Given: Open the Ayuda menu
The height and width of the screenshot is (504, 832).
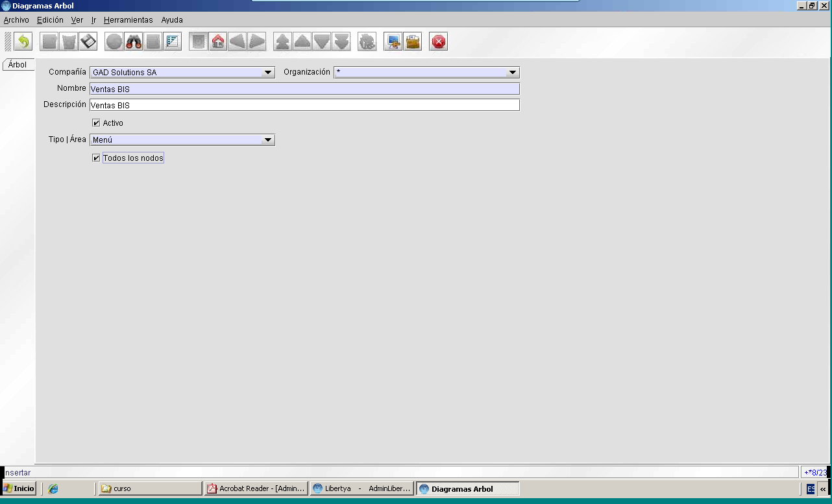Looking at the screenshot, I should coord(172,20).
